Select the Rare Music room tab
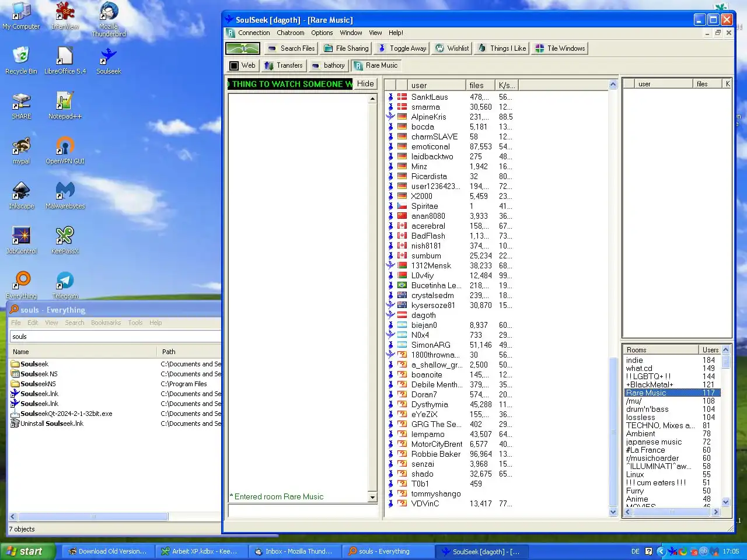Image resolution: width=747 pixels, height=560 pixels. pos(376,65)
